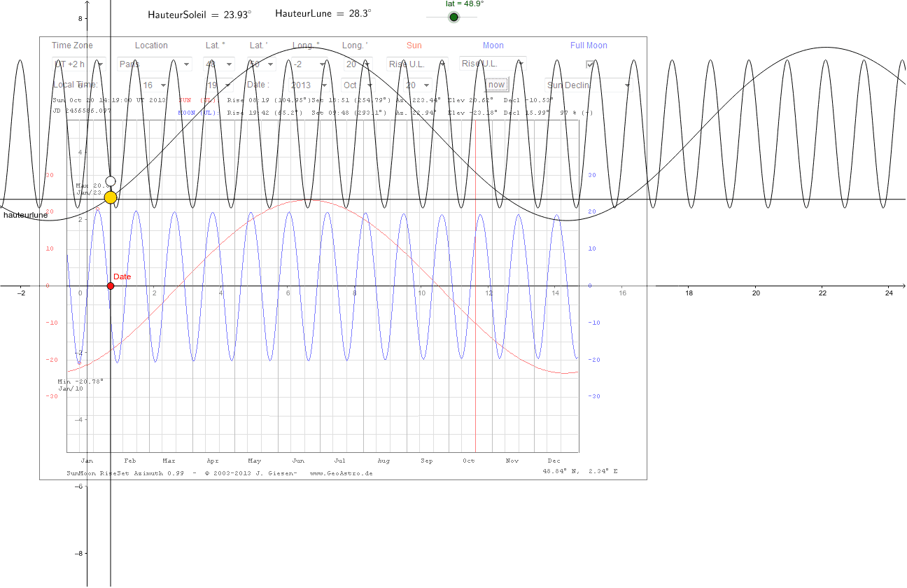The image size is (907, 588).
Task: Click the Location heading label
Action: point(151,45)
